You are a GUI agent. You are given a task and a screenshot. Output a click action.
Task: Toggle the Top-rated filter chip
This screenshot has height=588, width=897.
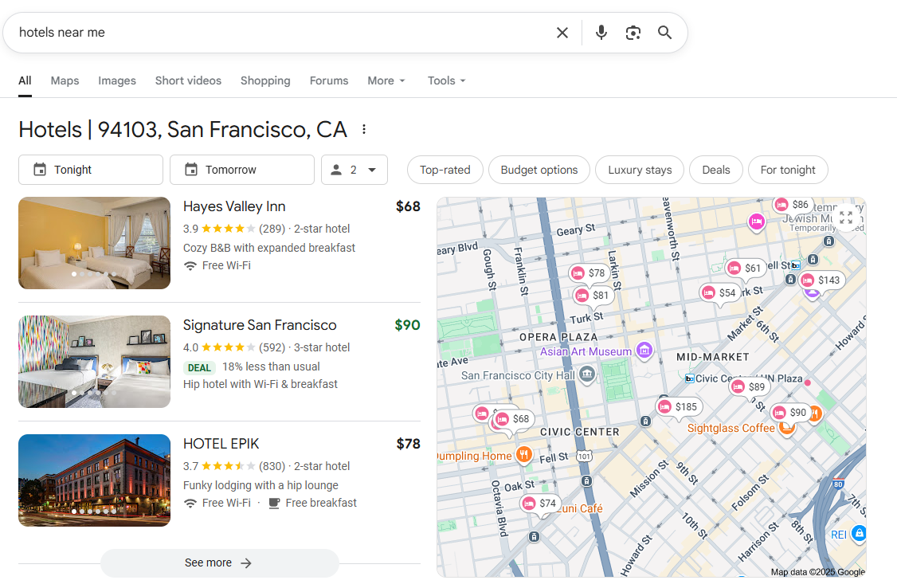445,170
